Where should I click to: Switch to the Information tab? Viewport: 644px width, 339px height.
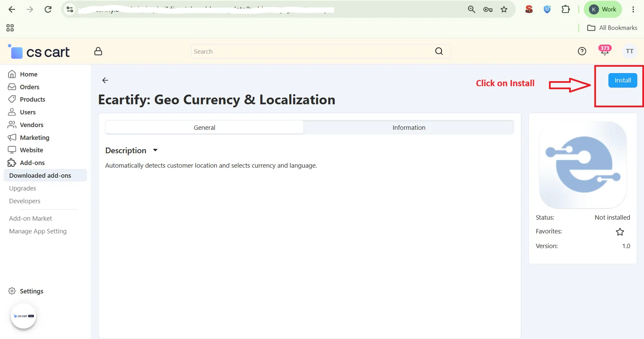coord(409,127)
